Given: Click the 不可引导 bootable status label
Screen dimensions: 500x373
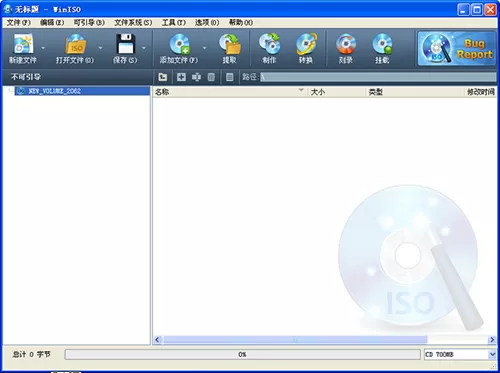Looking at the screenshot, I should pos(26,77).
